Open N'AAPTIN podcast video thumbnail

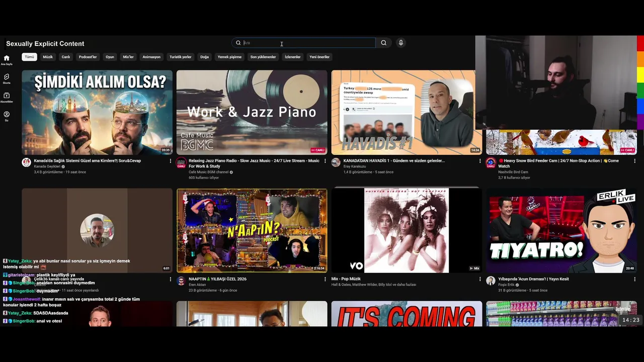[x=252, y=231]
